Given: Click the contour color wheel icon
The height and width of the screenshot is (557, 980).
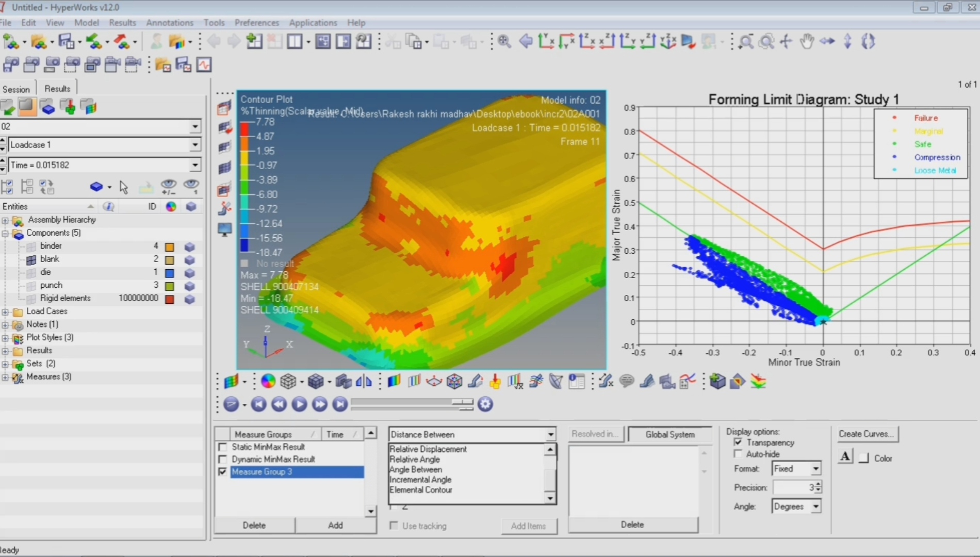Looking at the screenshot, I should tap(268, 382).
